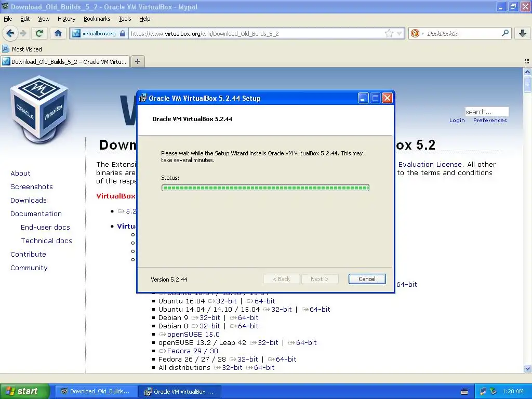Viewport: 532px width, 399px height.
Task: Click the Most Visited bookmarks item
Action: [22, 49]
